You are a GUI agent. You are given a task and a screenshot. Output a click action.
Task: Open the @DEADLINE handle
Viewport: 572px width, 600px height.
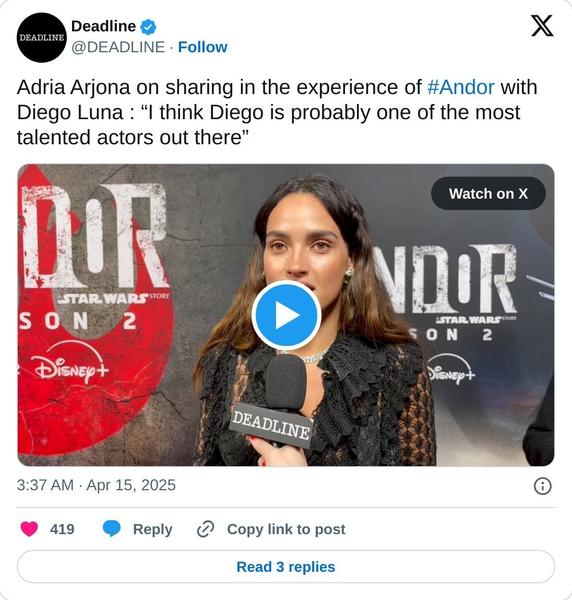point(118,47)
